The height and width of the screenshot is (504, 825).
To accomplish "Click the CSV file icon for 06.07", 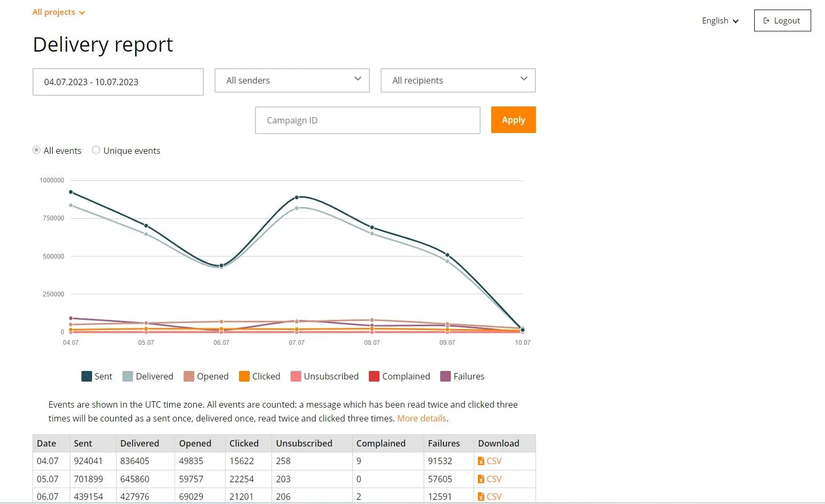I will click(481, 497).
